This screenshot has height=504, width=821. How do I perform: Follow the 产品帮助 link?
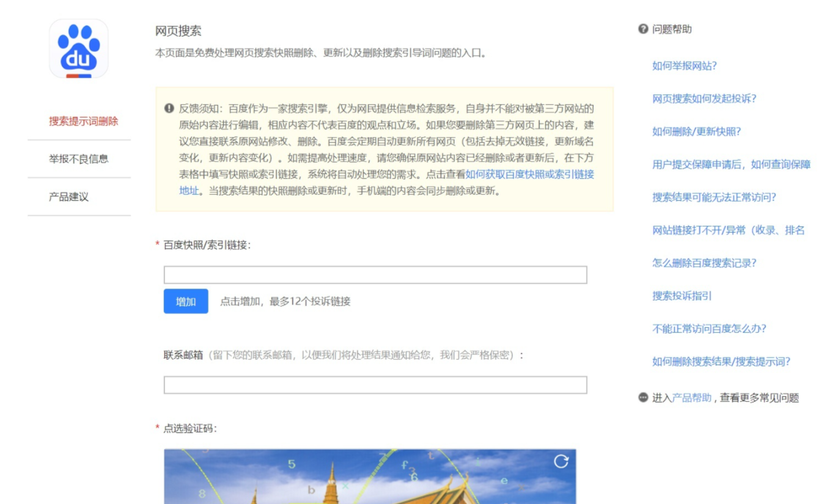click(x=692, y=398)
